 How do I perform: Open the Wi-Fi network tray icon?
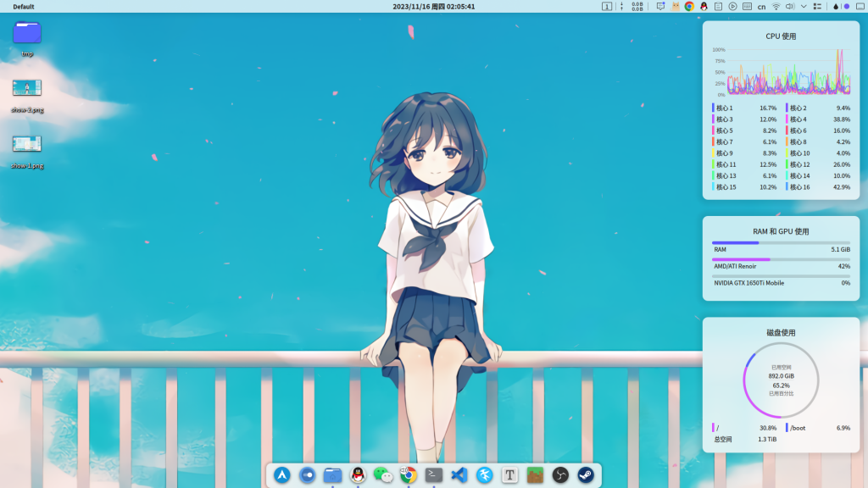[776, 7]
